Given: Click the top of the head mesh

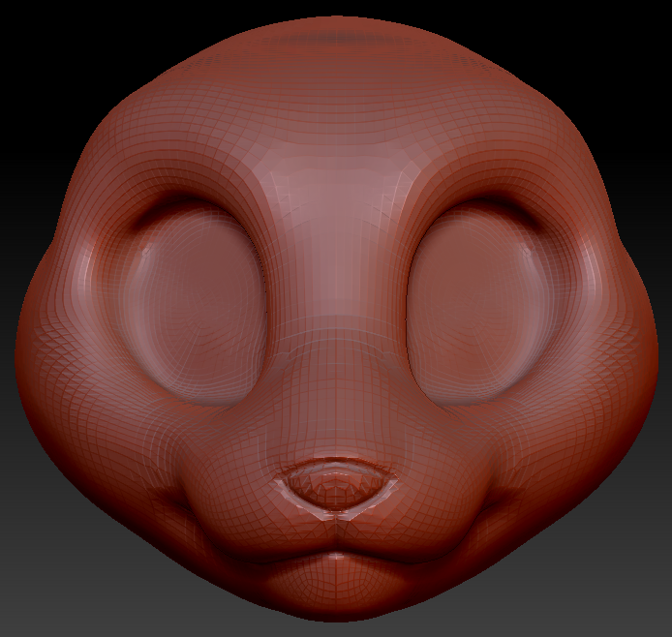Looking at the screenshot, I should [x=335, y=39].
